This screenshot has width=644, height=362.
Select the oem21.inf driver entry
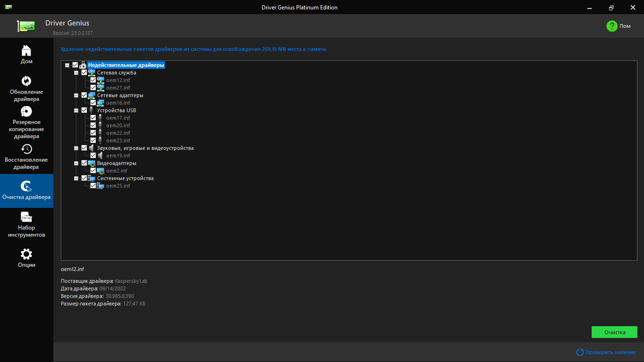[118, 88]
